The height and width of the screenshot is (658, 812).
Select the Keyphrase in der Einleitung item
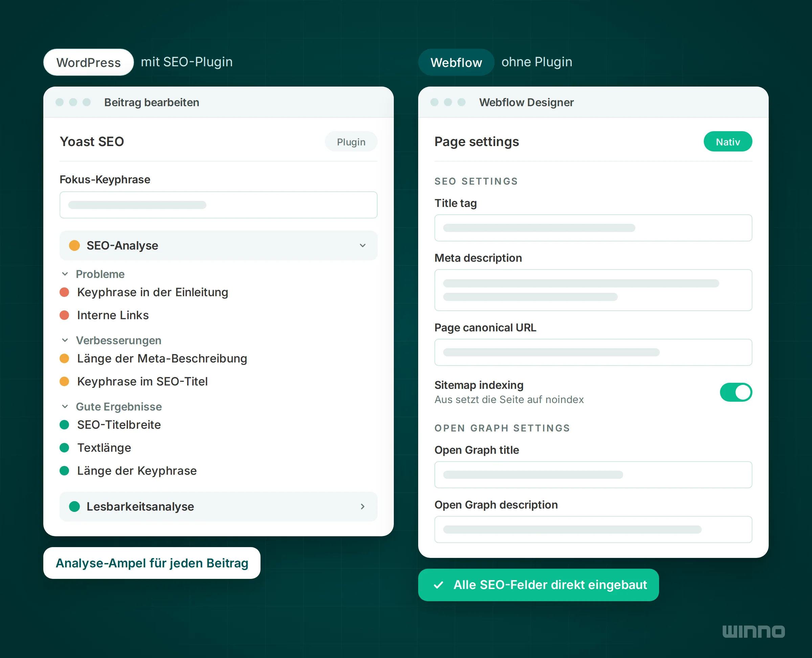[153, 292]
